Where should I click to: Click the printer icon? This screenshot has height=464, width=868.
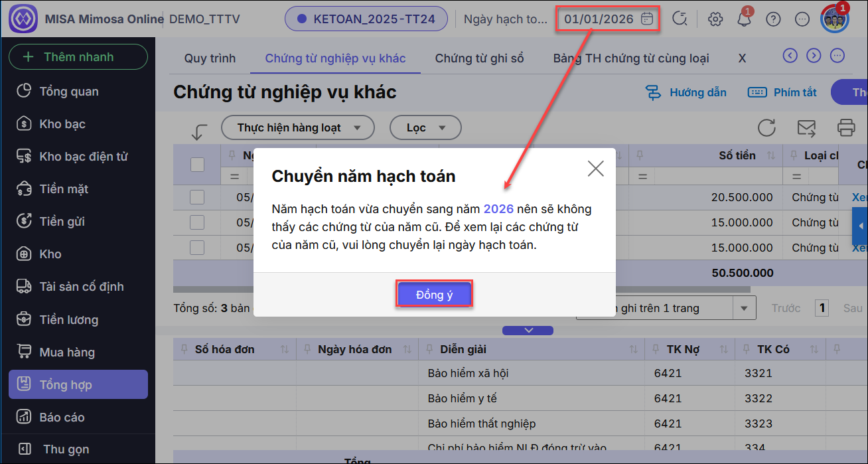pyautogui.click(x=846, y=127)
